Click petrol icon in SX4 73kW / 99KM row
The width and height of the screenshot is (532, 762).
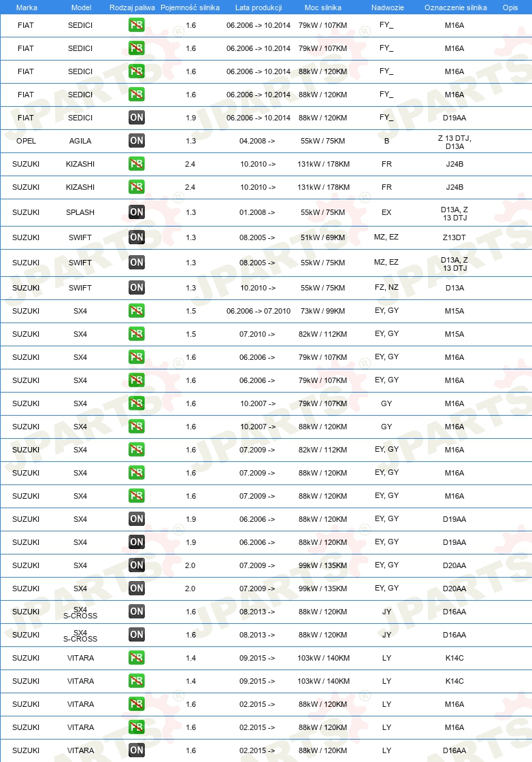pyautogui.click(x=137, y=311)
